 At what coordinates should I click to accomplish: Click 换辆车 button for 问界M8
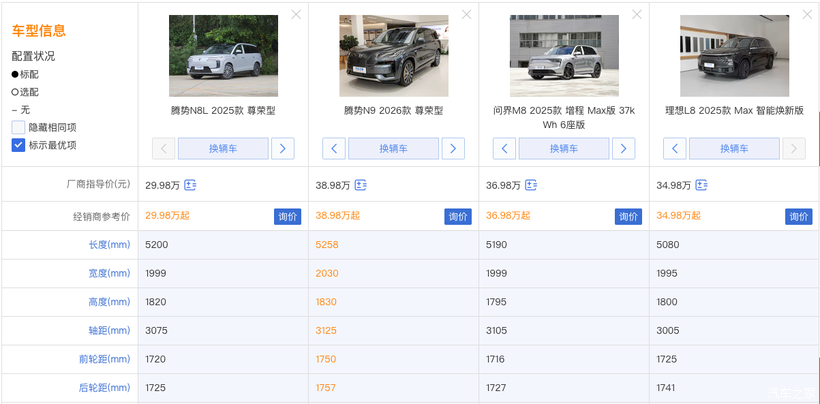tap(564, 148)
